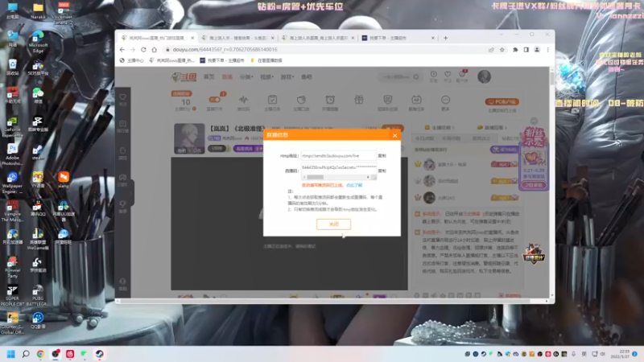Viewport: 644px width, 362px height.
Task: Open a new browser tab
Action: (x=446, y=38)
